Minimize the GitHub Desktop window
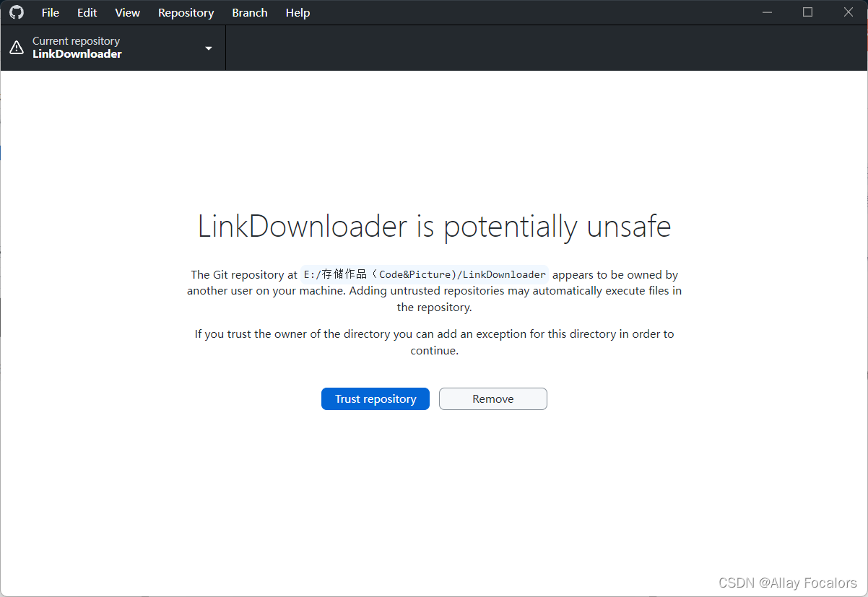Image resolution: width=868 pixels, height=597 pixels. (x=767, y=12)
